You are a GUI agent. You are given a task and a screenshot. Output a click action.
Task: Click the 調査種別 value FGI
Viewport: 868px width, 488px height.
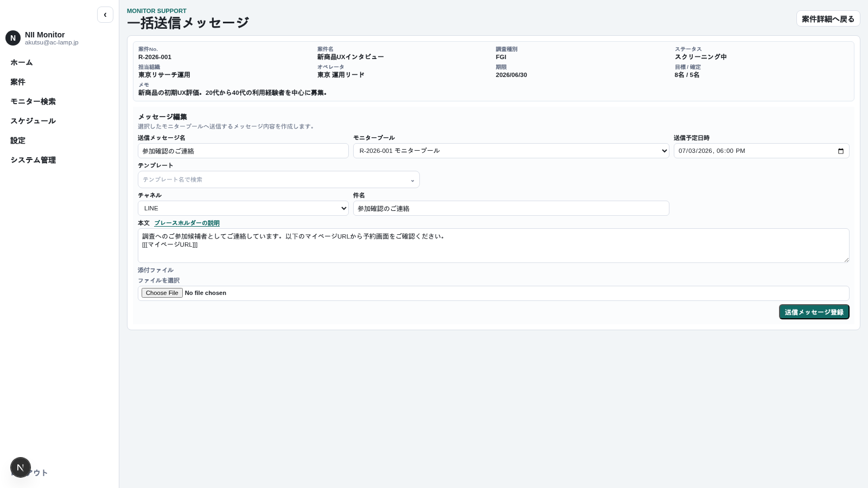tap(501, 57)
